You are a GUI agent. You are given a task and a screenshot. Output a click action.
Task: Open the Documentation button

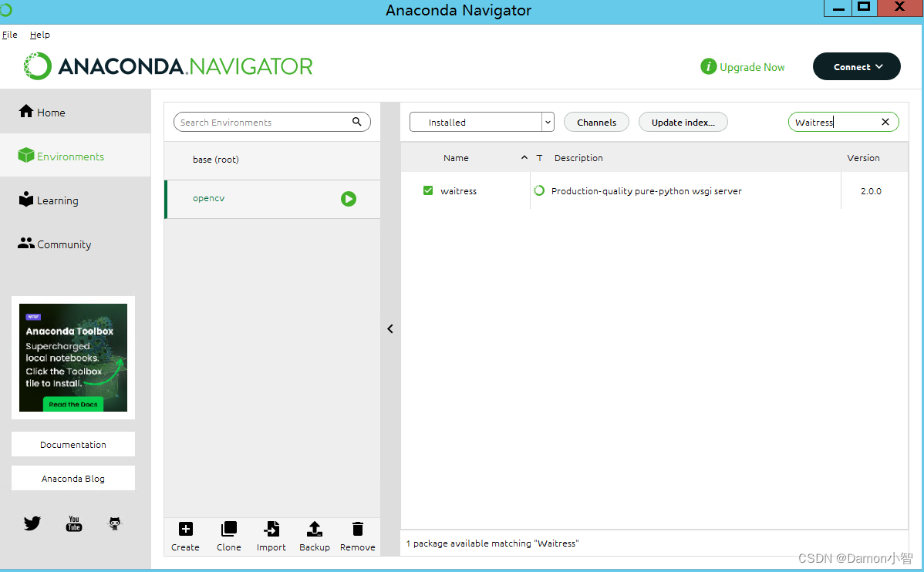(73, 444)
